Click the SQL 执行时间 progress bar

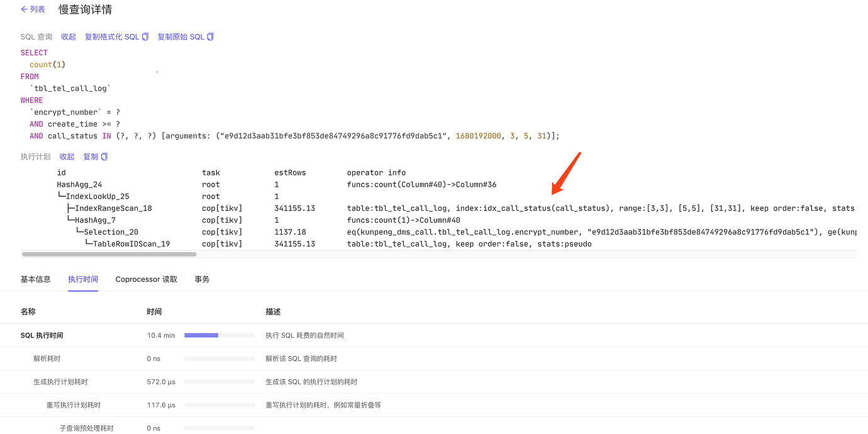[x=219, y=335]
